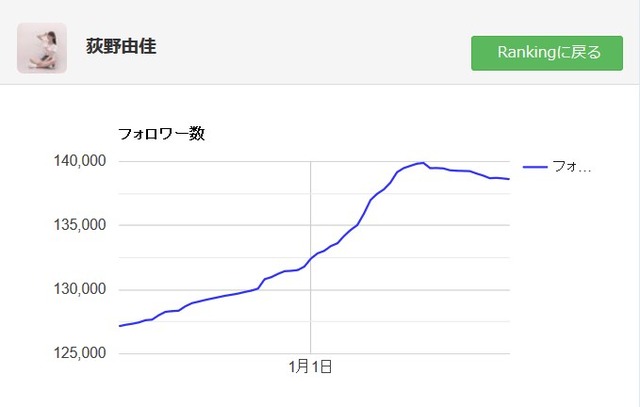Click the Rankingに戻る green button
This screenshot has height=407, width=640.
click(547, 53)
